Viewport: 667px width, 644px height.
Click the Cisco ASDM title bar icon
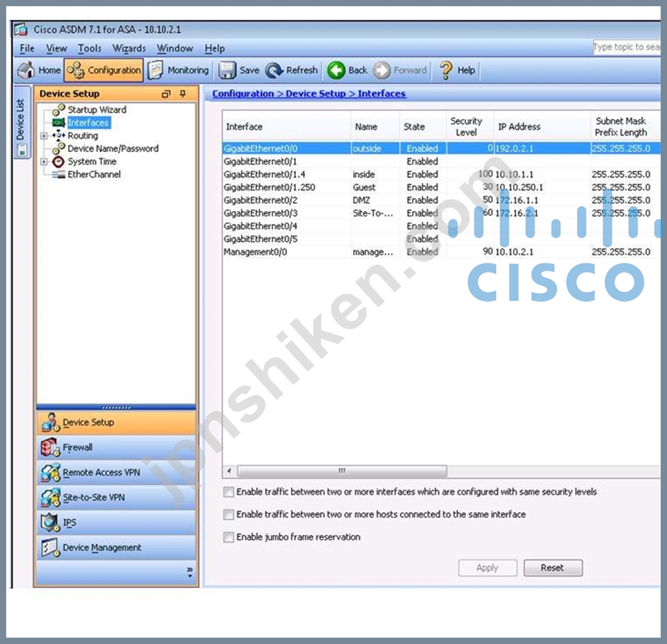(x=20, y=30)
